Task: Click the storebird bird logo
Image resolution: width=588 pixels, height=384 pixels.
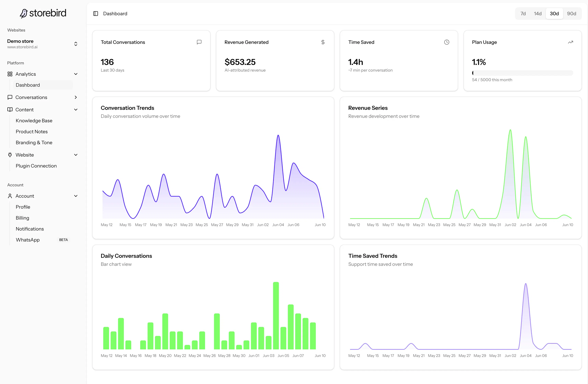Action: pyautogui.click(x=23, y=14)
